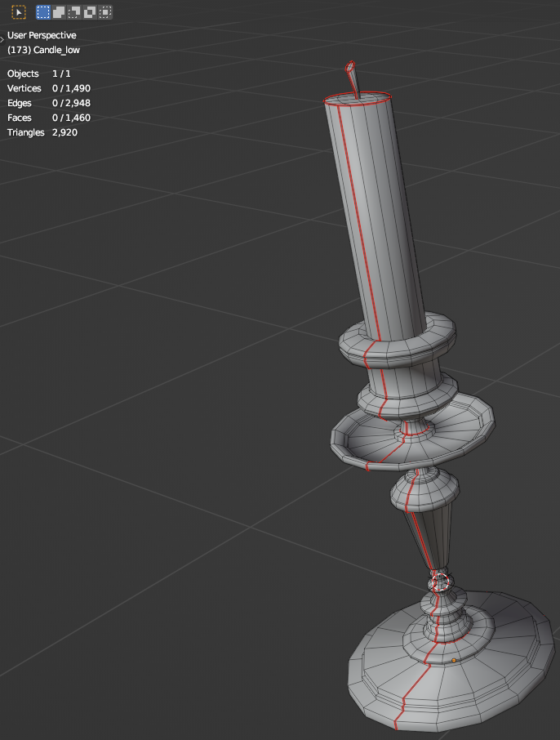Expand the toolbar with the left-edge arrow
This screenshot has height=740, width=560.
click(x=2, y=39)
